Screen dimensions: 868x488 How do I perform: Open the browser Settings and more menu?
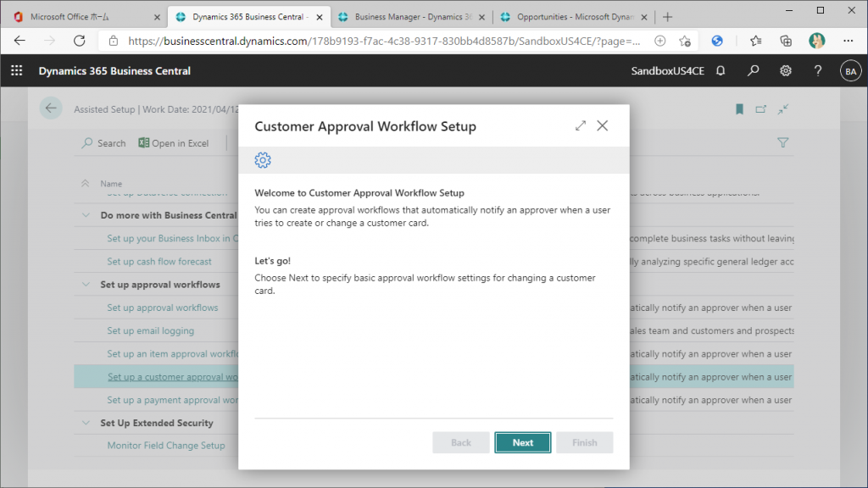[x=848, y=41]
